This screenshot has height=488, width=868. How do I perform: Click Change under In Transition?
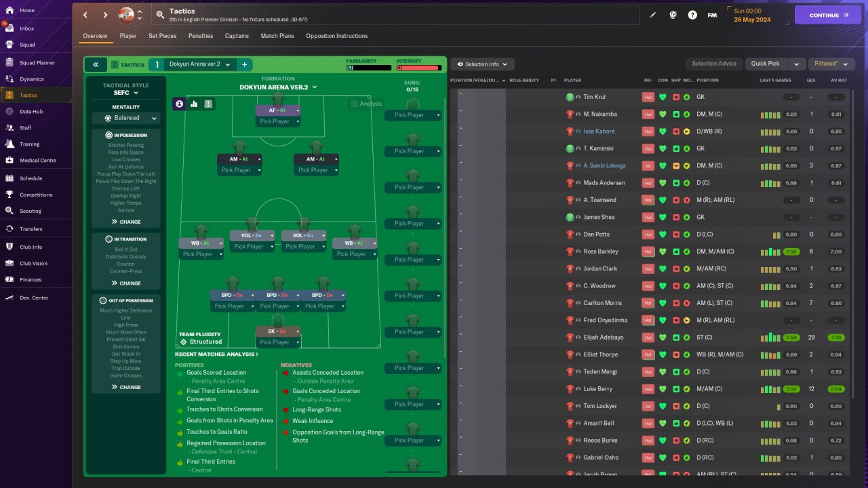coord(126,283)
